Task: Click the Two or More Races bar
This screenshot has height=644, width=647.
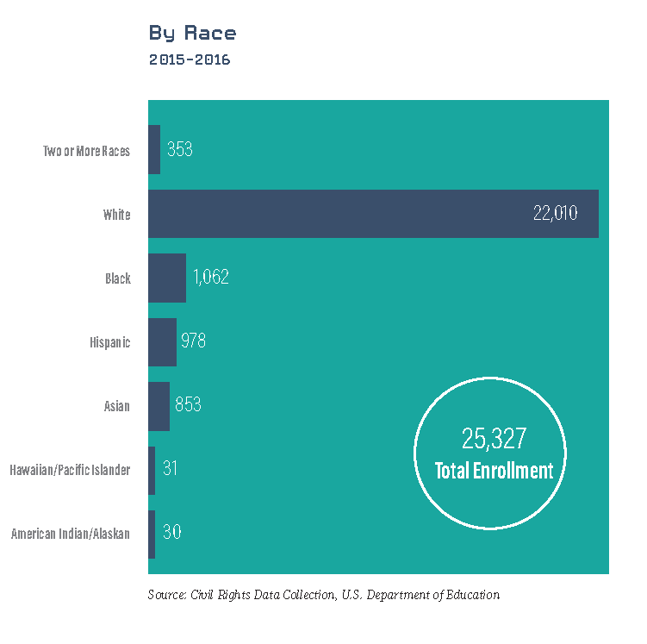Action: click(x=154, y=150)
